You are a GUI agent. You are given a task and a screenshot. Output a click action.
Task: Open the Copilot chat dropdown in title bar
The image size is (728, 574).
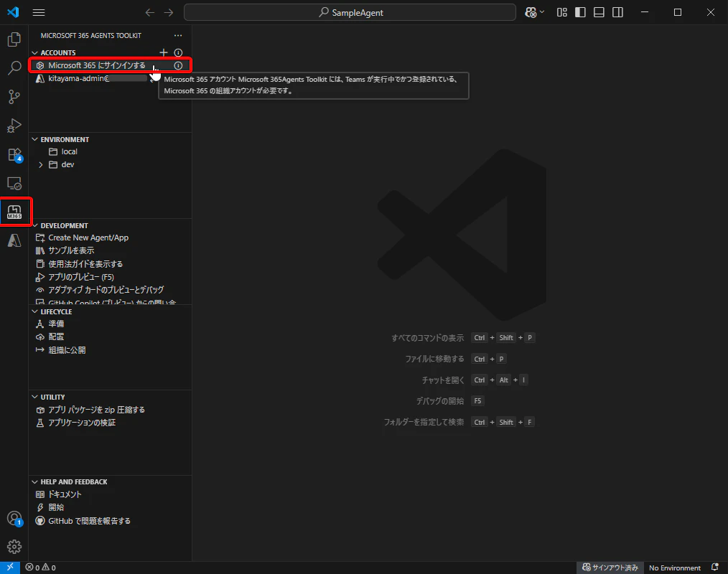click(534, 12)
